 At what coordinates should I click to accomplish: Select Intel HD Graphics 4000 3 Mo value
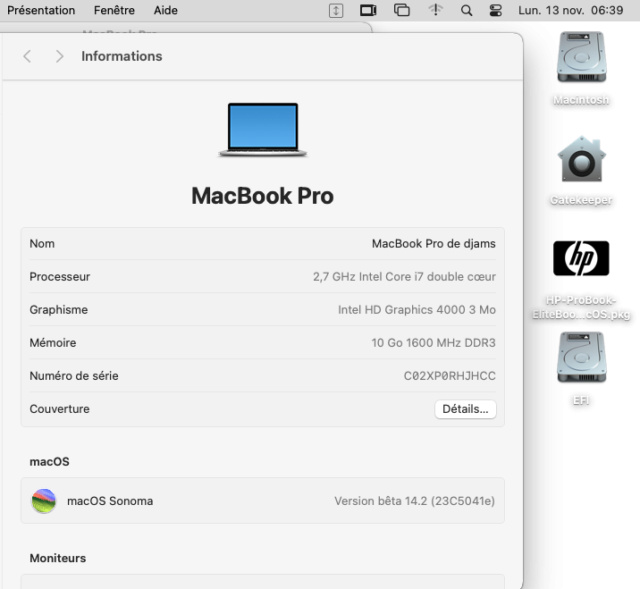point(417,310)
